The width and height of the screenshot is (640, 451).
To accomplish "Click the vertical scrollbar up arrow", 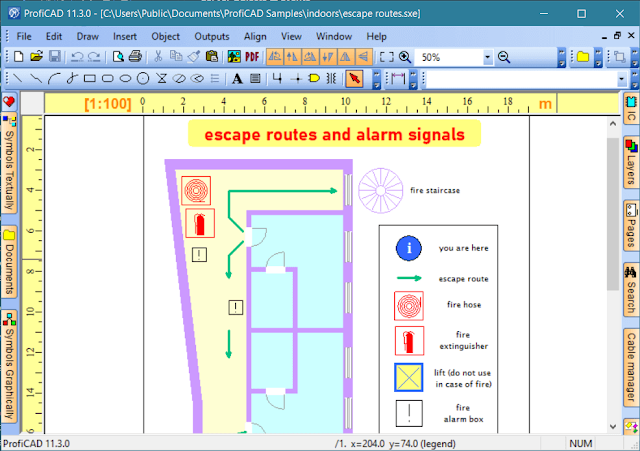I will [x=613, y=124].
